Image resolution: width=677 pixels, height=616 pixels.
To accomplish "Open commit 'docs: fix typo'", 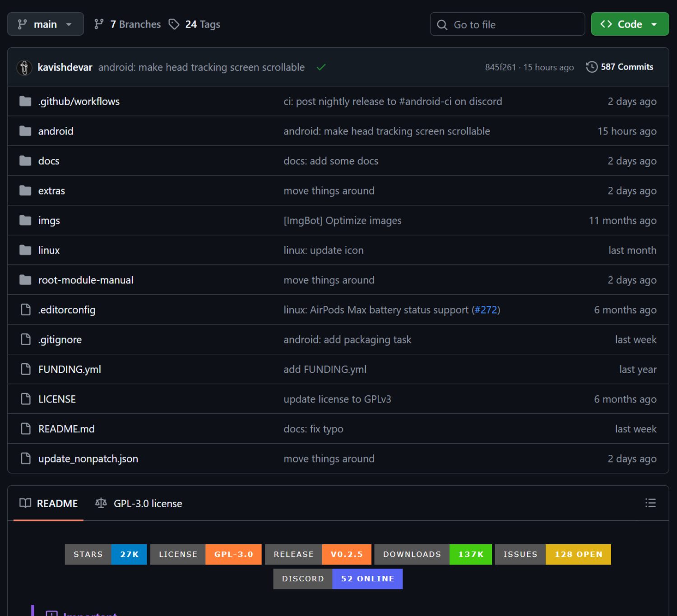I will 313,429.
